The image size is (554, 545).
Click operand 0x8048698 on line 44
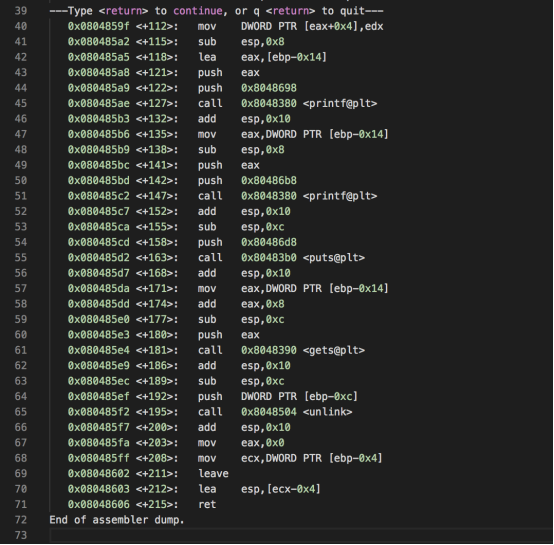[x=269, y=88]
